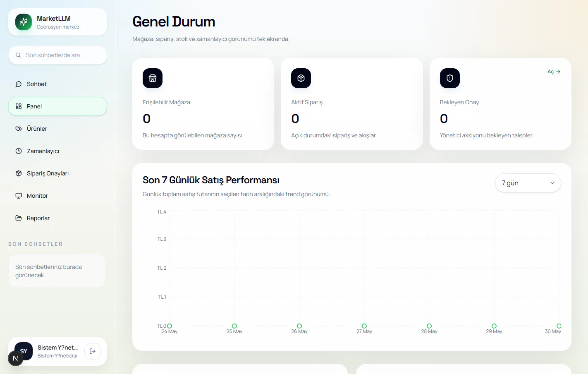The image size is (588, 374).
Task: Click the store icon on Erişilebilir Mağaza card
Action: 153,78
